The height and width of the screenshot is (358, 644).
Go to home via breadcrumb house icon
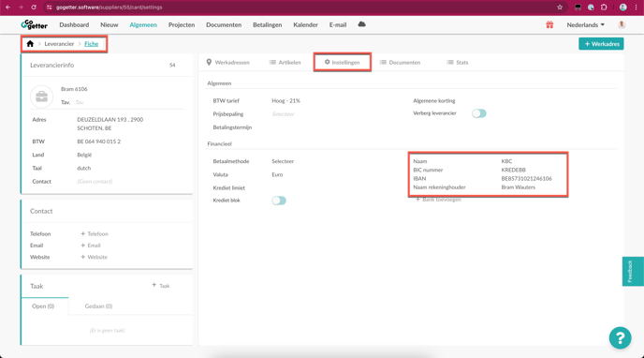tap(30, 43)
